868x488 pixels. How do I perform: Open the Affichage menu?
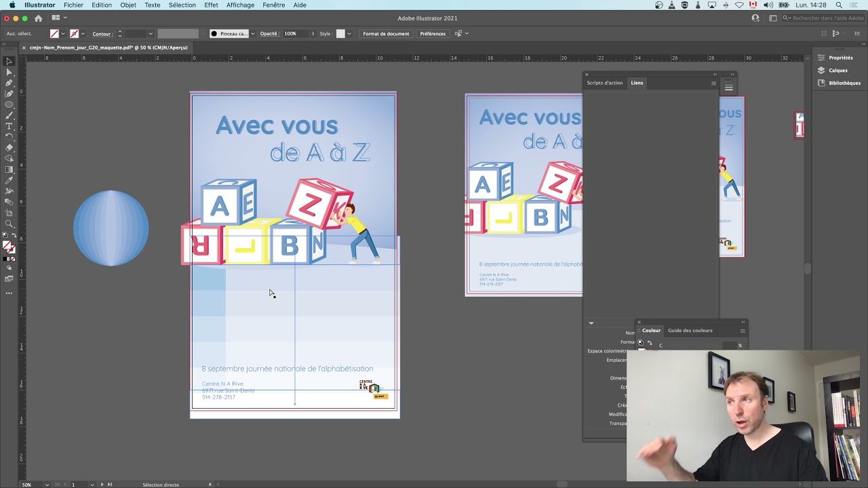click(x=240, y=5)
